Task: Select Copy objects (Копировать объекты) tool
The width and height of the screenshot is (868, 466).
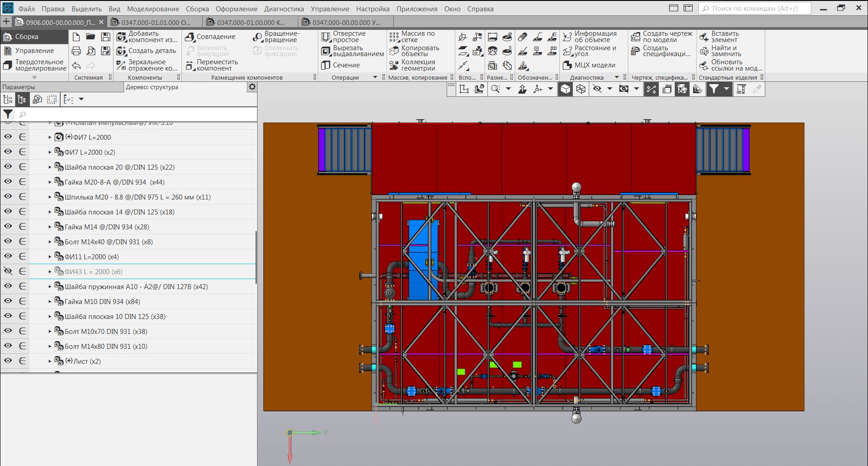Action: point(394,51)
